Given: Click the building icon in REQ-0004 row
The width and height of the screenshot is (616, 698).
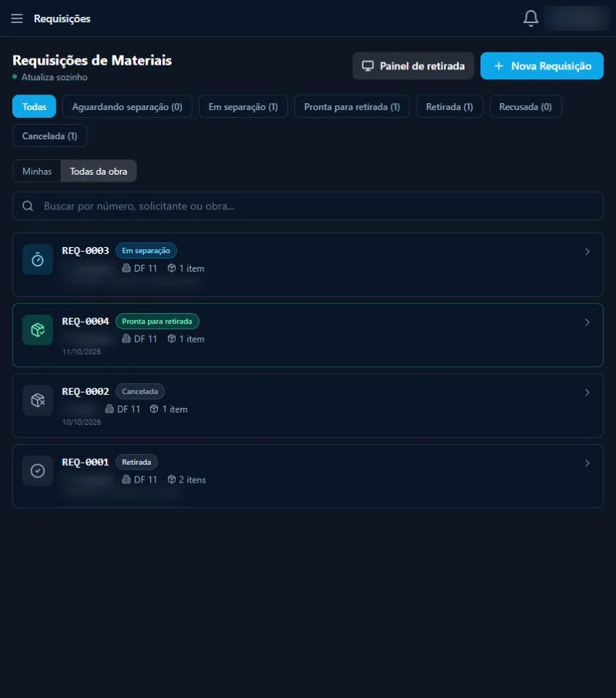Looking at the screenshot, I should point(126,339).
